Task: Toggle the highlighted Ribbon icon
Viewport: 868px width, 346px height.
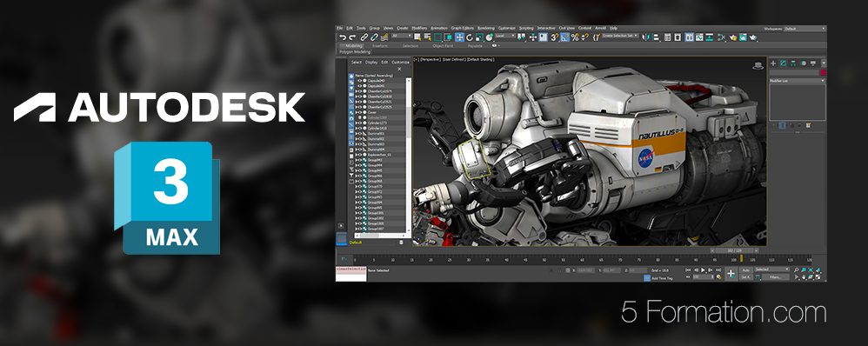Action: [689, 37]
